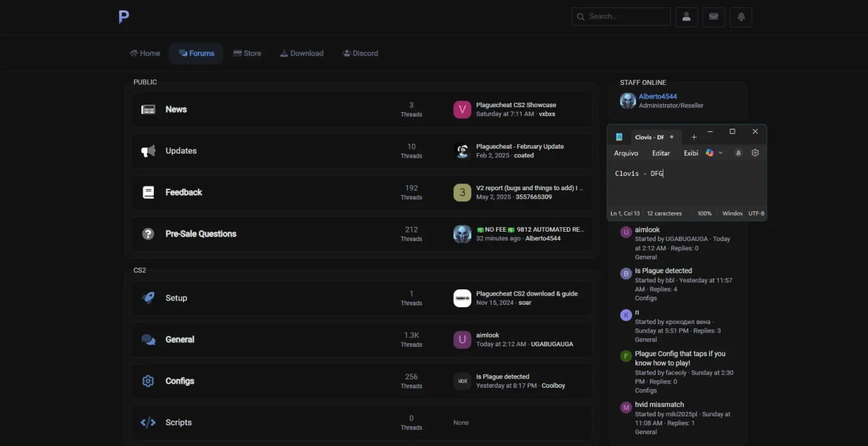Open the envelope messages icon
Viewport: 868px width, 446px height.
click(x=714, y=17)
